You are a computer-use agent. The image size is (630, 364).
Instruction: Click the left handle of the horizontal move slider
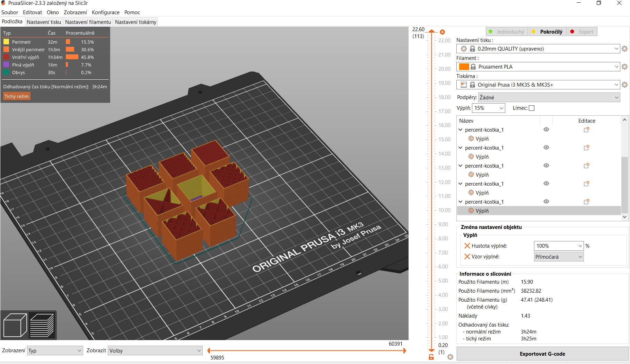209,350
